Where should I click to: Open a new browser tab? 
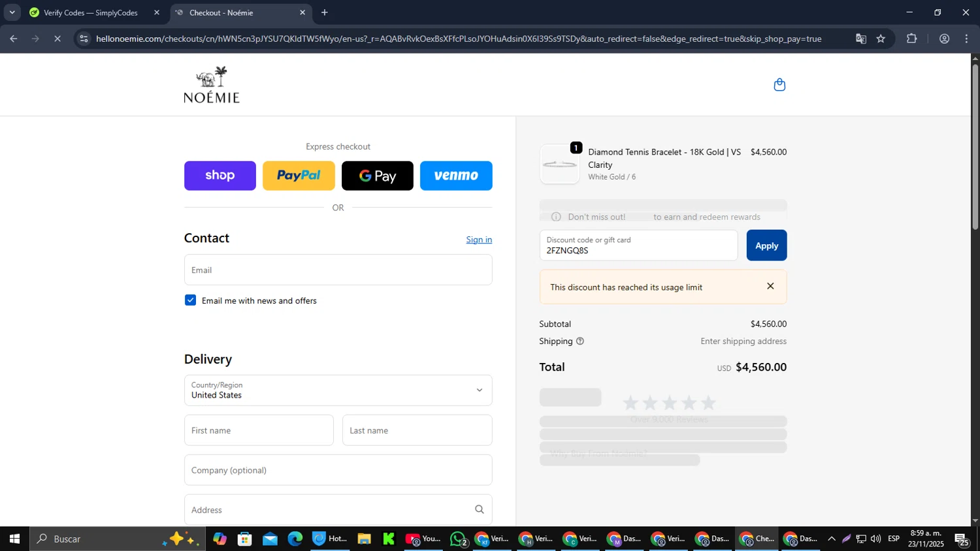tap(325, 12)
